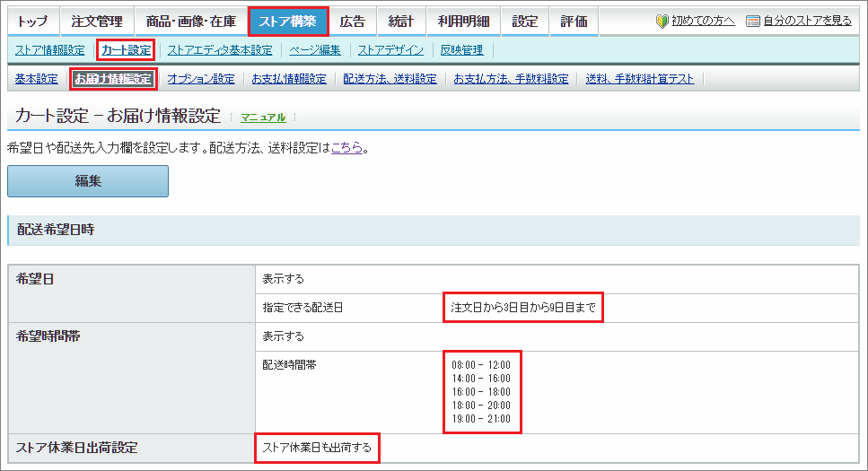
Task: Select ストアエディタ基本設定 in the submenu
Action: click(219, 50)
